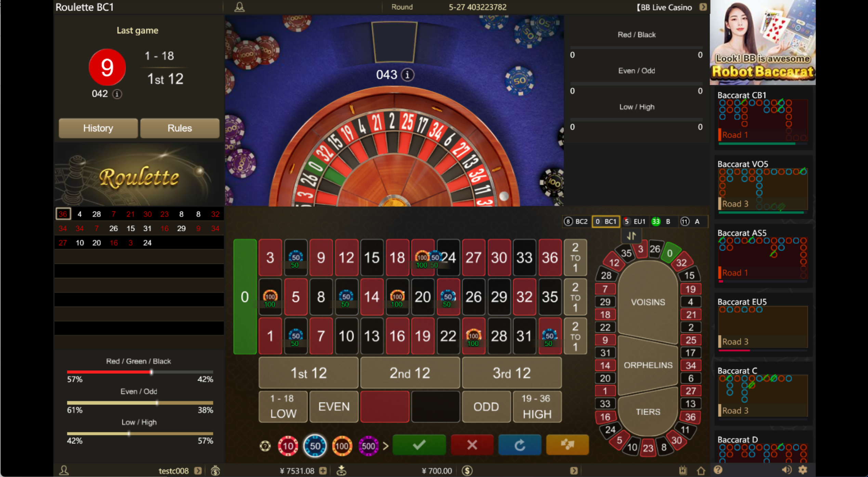Open the bell notification icon
This screenshot has width=868, height=477.
239,7
